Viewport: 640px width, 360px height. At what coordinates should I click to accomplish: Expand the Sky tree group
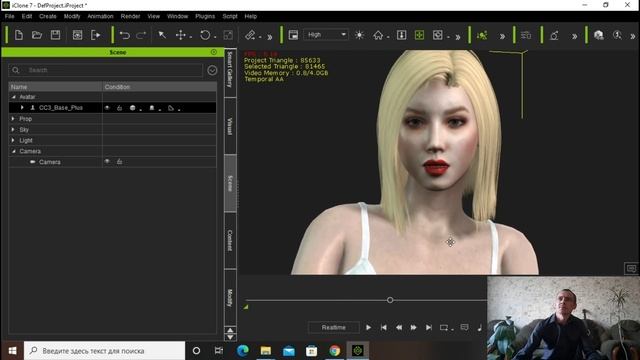coord(13,129)
